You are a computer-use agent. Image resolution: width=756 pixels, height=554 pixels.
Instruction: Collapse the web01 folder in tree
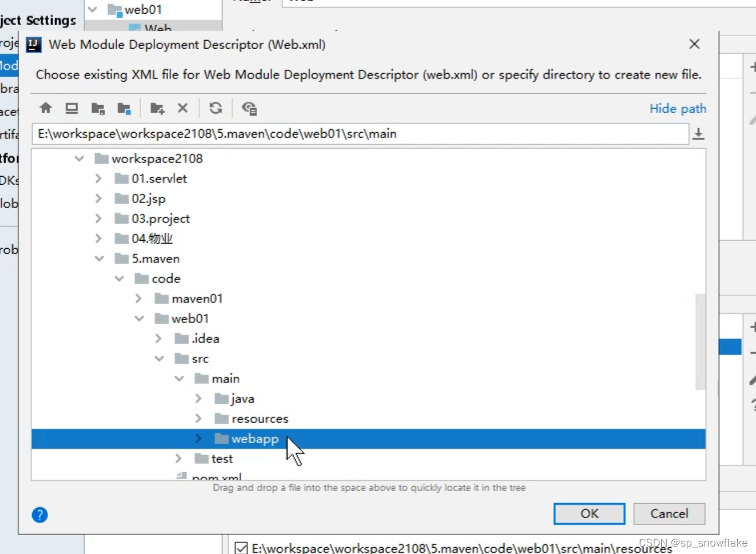point(139,318)
